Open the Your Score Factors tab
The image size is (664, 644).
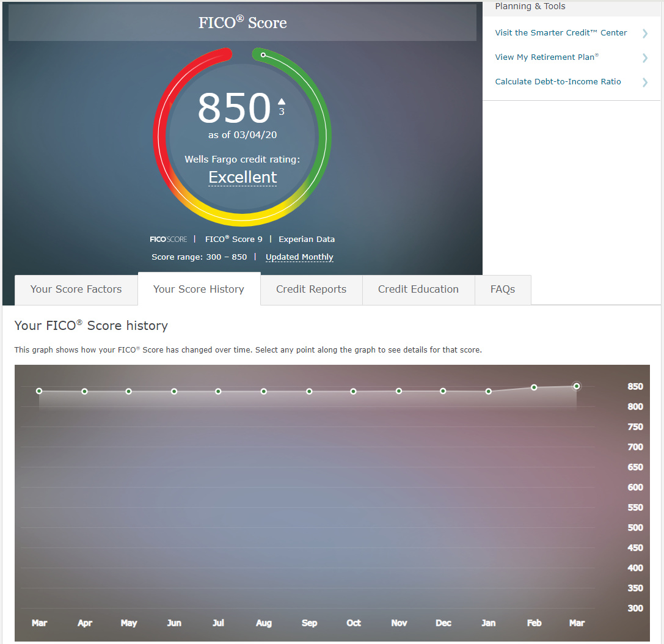76,290
